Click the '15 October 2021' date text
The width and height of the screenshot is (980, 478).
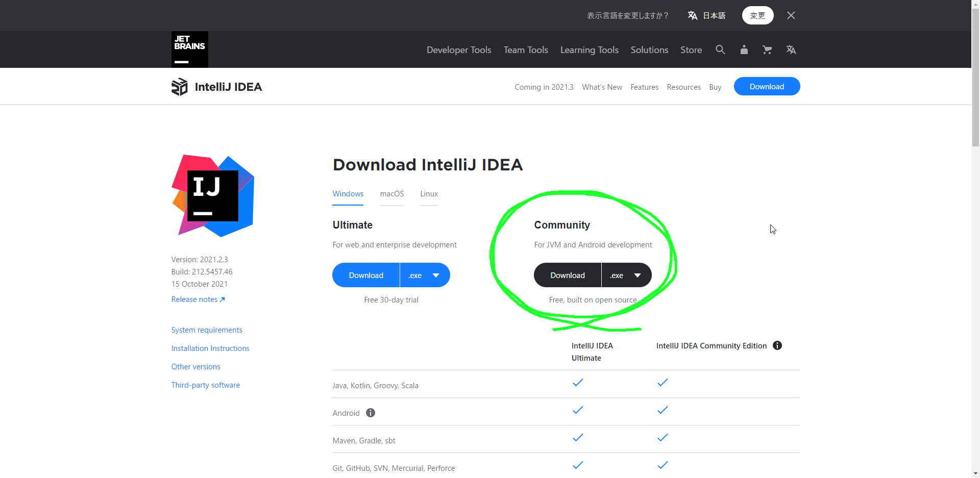pos(200,284)
